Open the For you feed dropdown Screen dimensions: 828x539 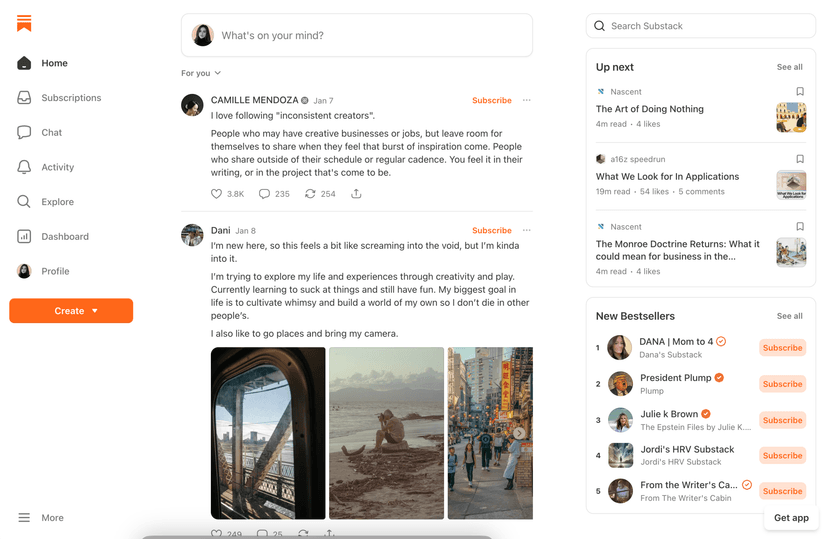click(201, 73)
